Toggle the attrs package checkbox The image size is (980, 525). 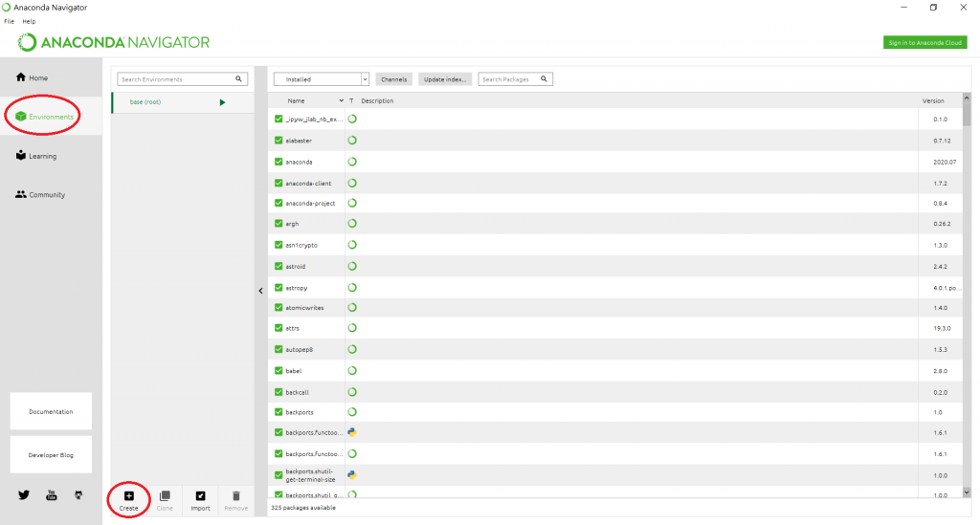[278, 328]
